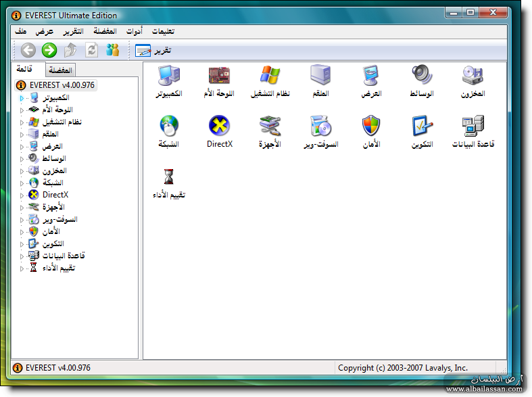Expand the الأجهزة tree node arrow
This screenshot has width=532, height=397.
(x=22, y=208)
